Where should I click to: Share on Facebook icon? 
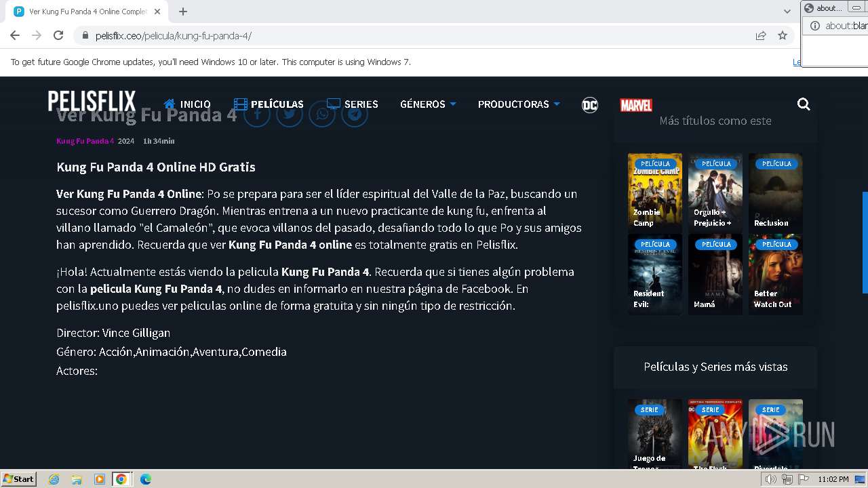[257, 114]
